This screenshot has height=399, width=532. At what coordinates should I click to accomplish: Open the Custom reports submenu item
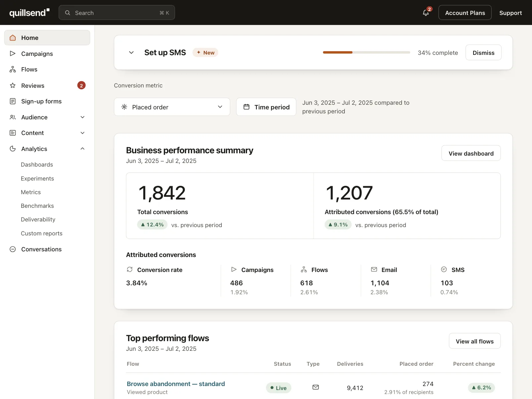tap(42, 233)
